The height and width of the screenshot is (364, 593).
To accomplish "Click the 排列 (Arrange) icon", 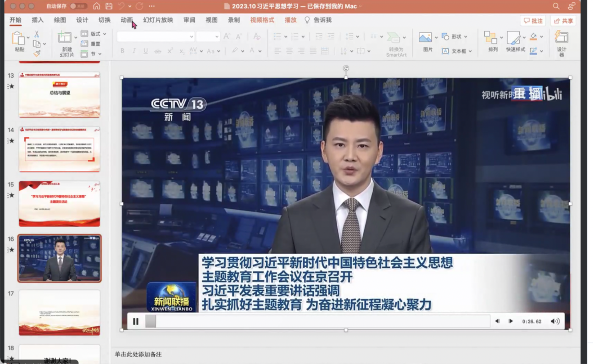I will pyautogui.click(x=492, y=42).
